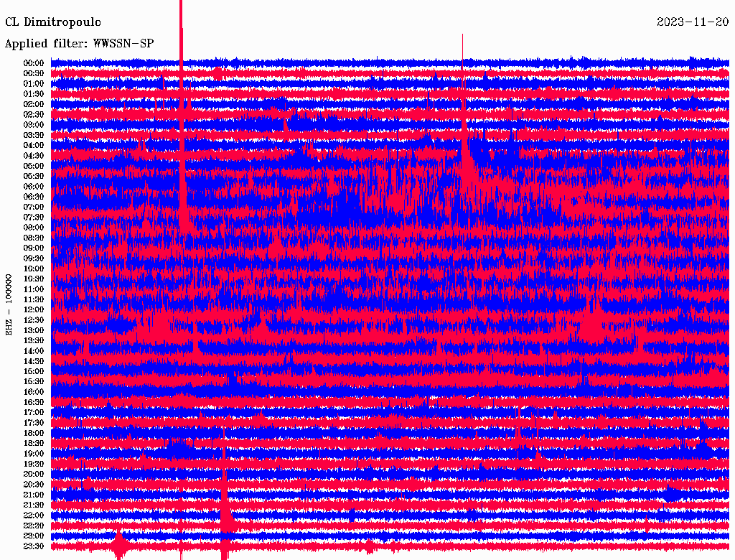Click the 06:30 time label
The image size is (735, 560).
pyautogui.click(x=34, y=197)
